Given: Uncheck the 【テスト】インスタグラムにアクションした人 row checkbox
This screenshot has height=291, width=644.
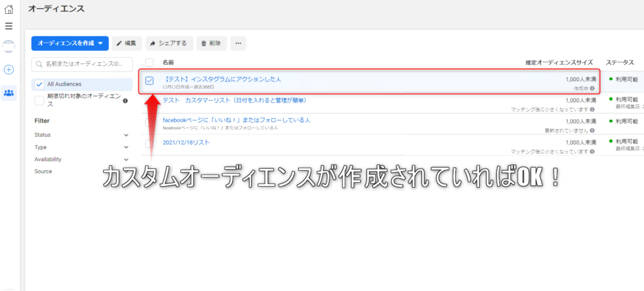Looking at the screenshot, I should pyautogui.click(x=150, y=81).
